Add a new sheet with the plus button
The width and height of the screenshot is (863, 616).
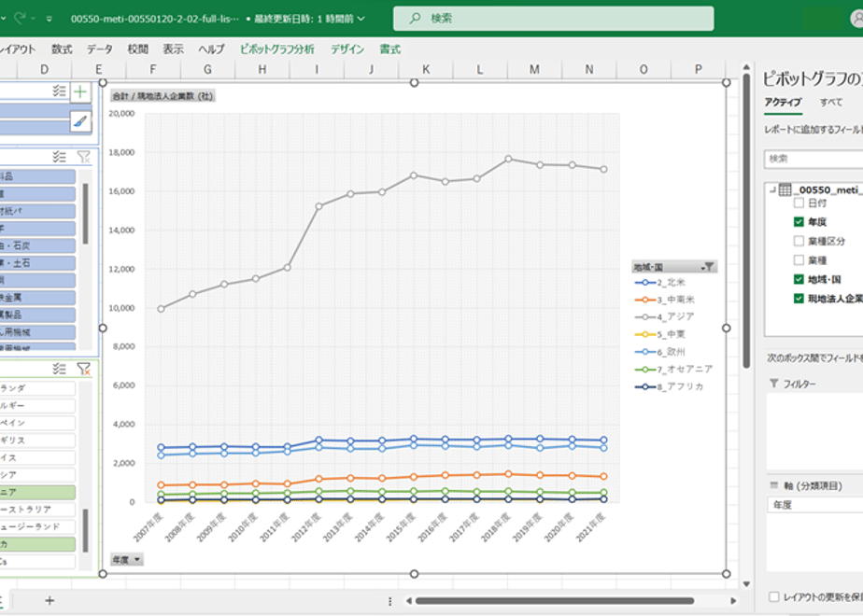tap(50, 601)
